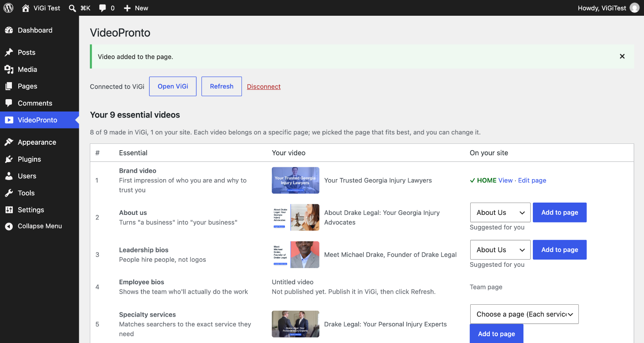
Task: Click the Dashboard gauge icon
Action: click(x=9, y=30)
